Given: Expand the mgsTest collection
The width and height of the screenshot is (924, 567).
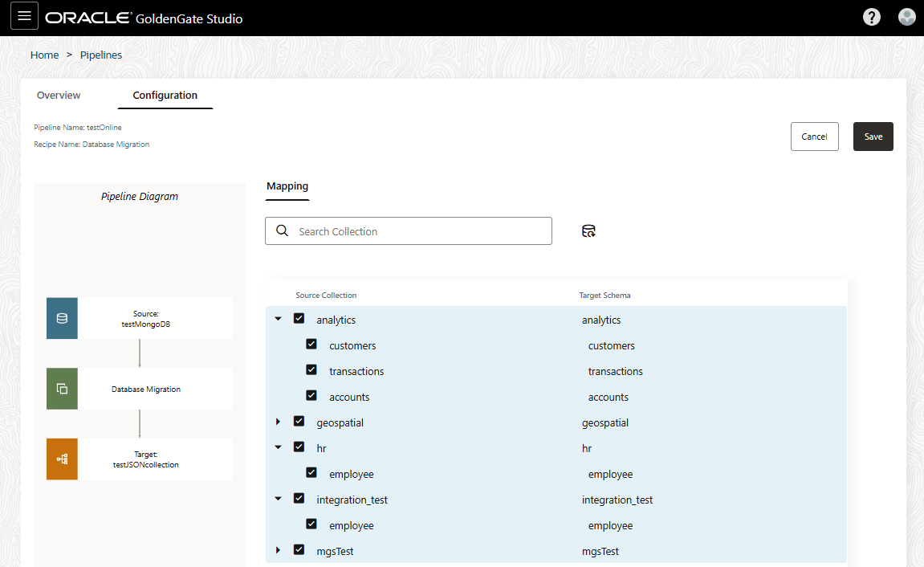Looking at the screenshot, I should (278, 549).
